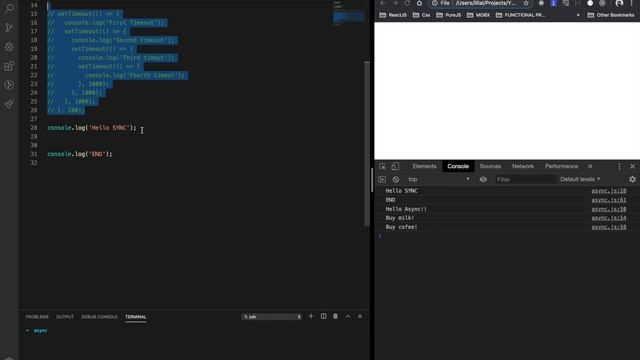Open console settings gear
Viewport: 640px width, 360px height.
[632, 180]
